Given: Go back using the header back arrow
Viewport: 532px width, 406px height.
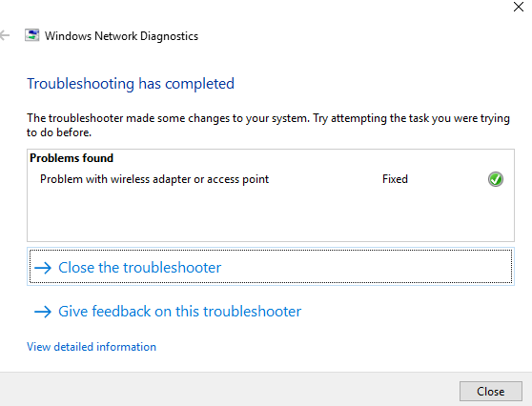Looking at the screenshot, I should [x=5, y=35].
